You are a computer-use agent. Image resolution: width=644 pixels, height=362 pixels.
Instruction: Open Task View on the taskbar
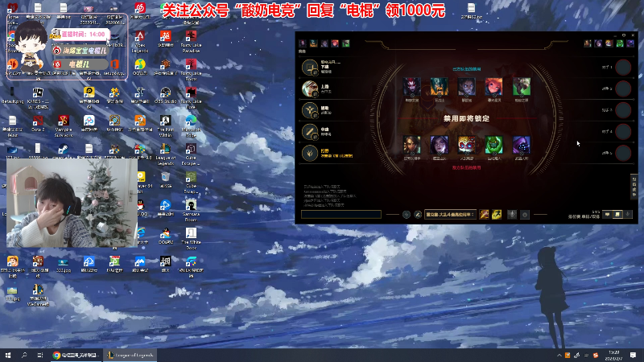coord(39,355)
